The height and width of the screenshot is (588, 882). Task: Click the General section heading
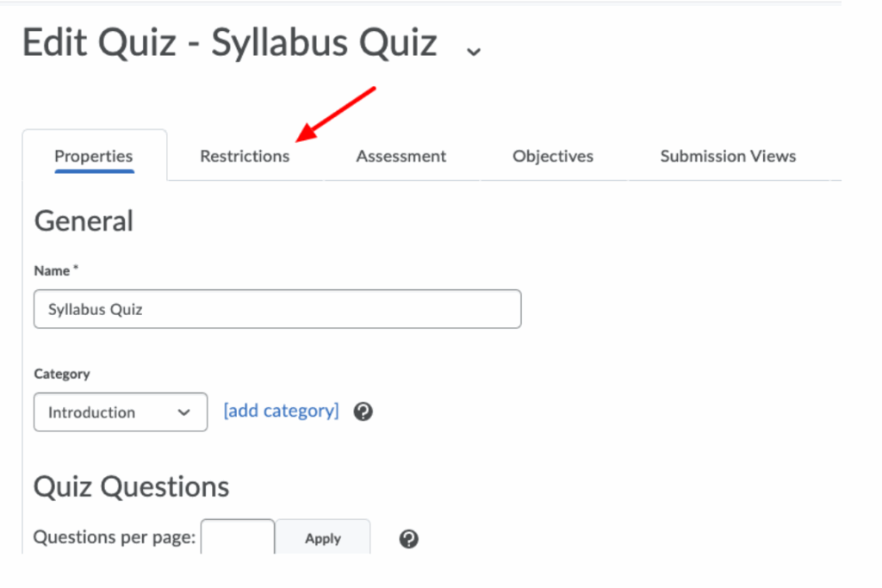84,221
